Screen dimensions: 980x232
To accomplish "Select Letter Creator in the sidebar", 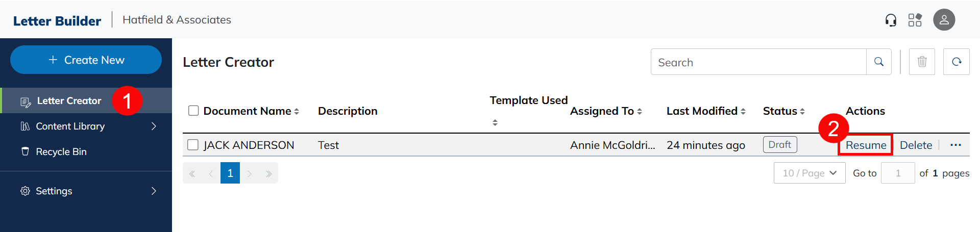I will tap(69, 100).
